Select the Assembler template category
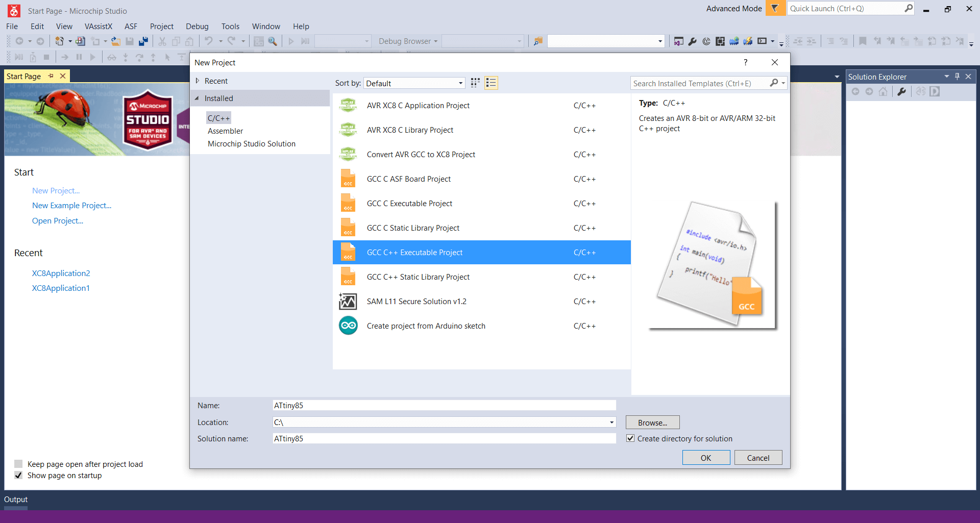 (225, 131)
